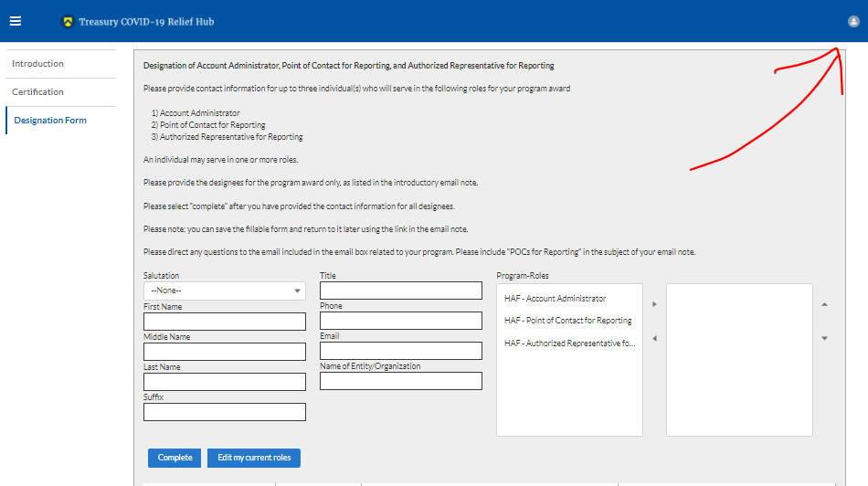Open the hamburger navigation menu
868x486 pixels.
(16, 21)
